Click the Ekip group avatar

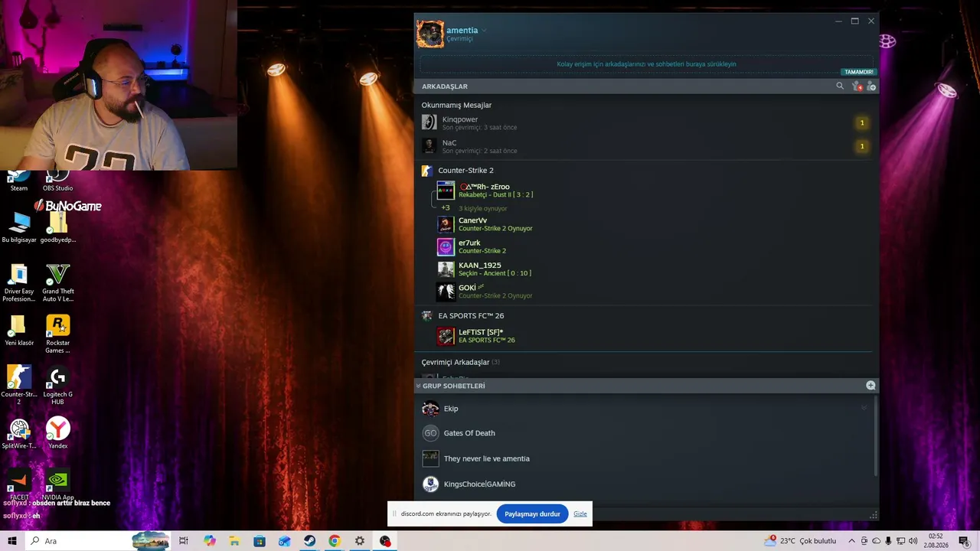tap(430, 409)
